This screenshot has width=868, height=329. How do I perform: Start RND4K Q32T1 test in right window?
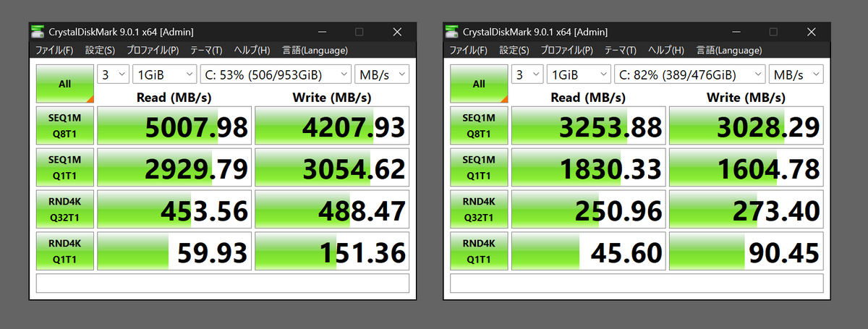pos(479,210)
